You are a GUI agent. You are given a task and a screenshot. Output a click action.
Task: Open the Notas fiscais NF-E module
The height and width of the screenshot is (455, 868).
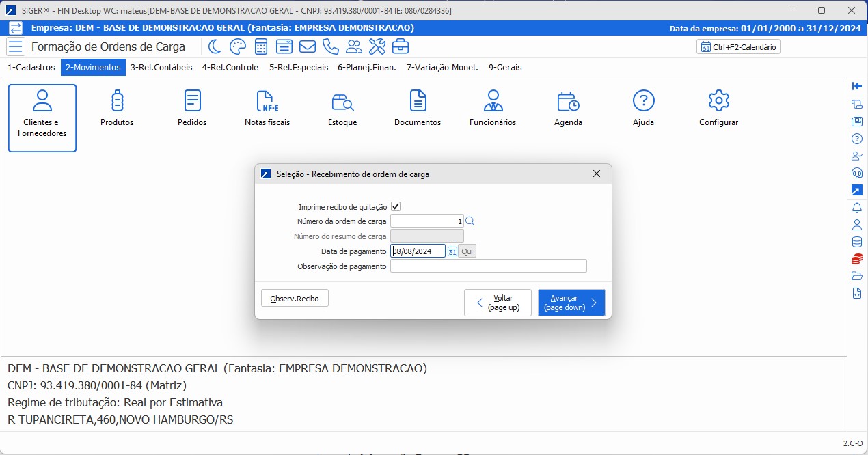pos(267,106)
